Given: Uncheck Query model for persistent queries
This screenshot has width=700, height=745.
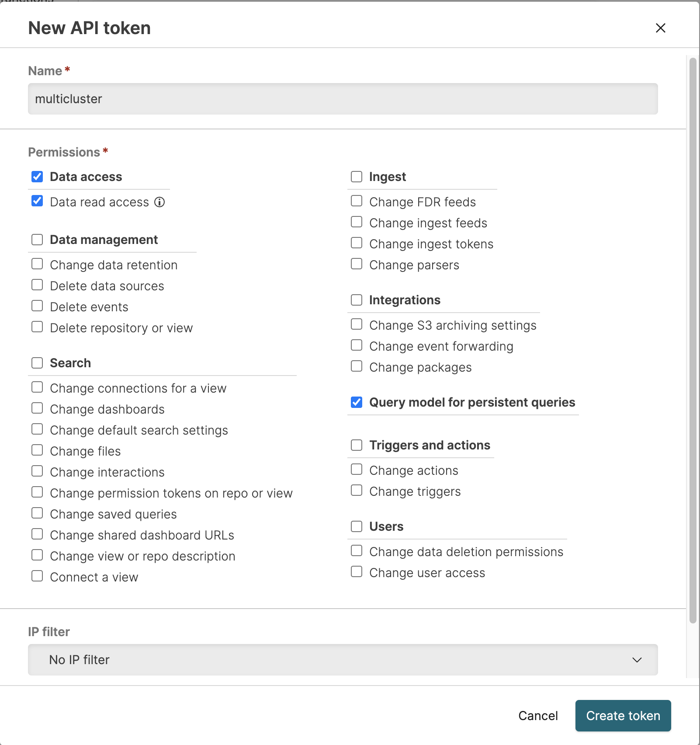Looking at the screenshot, I should point(357,402).
